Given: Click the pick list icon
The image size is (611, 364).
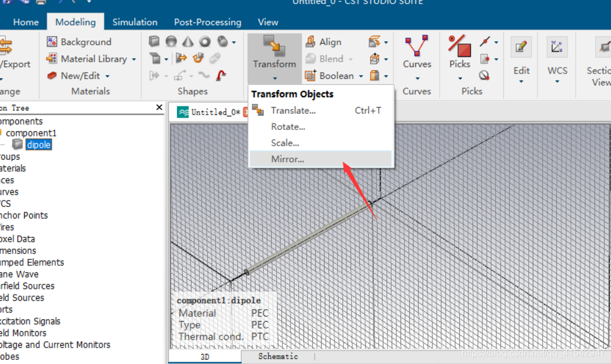Looking at the screenshot, I should pos(485,59).
